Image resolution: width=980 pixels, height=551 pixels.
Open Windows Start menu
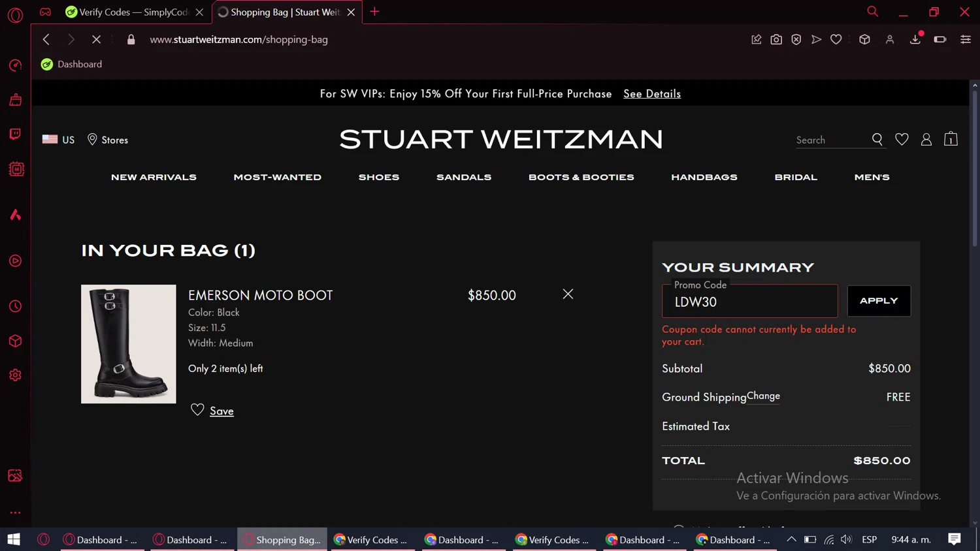14,539
